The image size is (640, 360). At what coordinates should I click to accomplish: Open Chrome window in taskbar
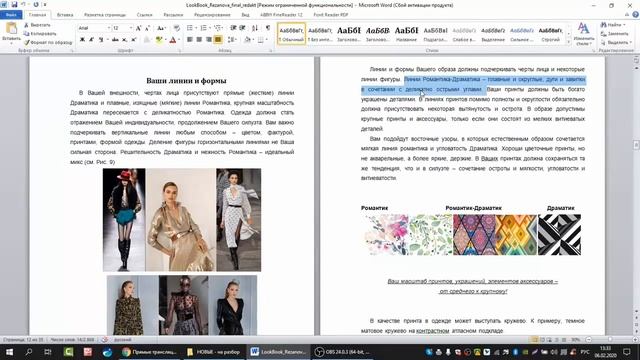click(149, 352)
